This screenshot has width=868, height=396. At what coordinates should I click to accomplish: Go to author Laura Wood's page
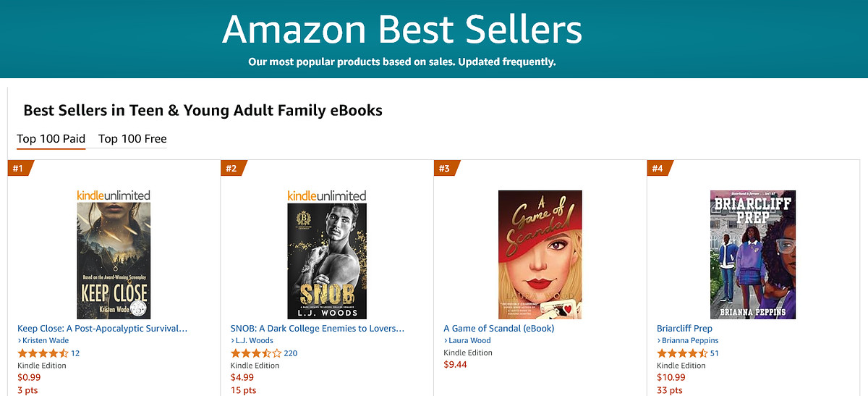click(469, 341)
